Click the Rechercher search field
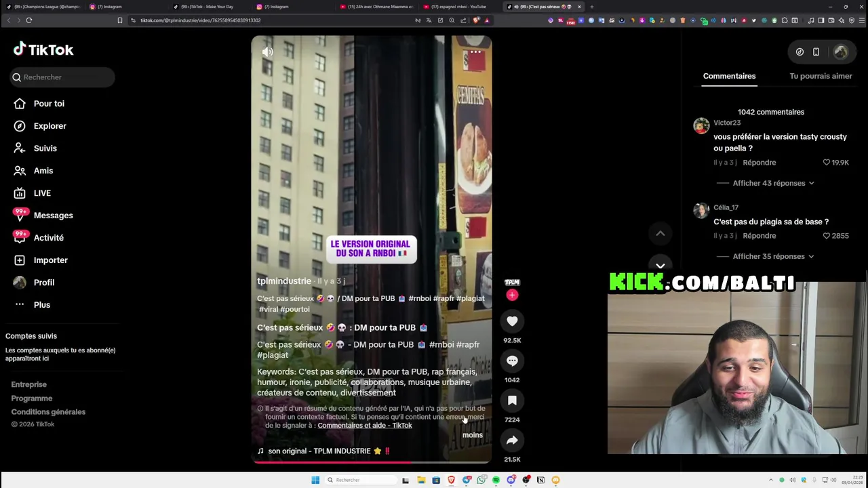Screen dimensions: 868x488 pyautogui.click(x=62, y=77)
